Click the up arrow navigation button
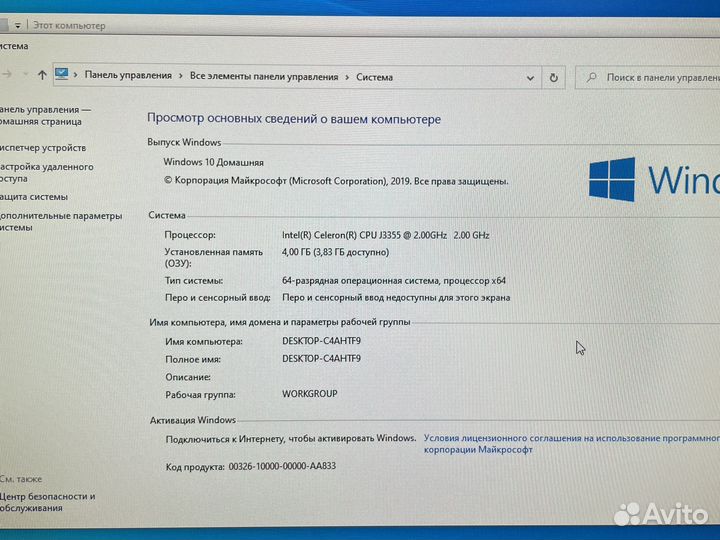Image resolution: width=720 pixels, height=540 pixels. 42,75
